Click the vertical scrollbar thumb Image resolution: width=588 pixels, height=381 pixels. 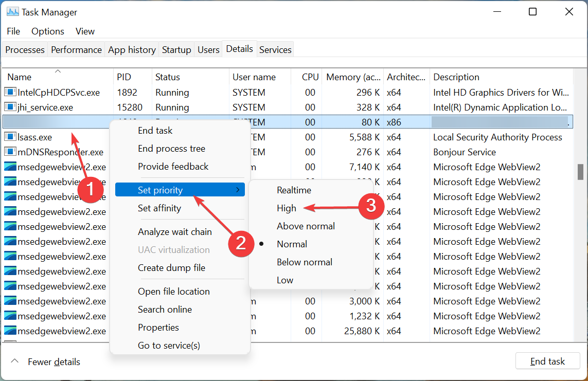580,172
